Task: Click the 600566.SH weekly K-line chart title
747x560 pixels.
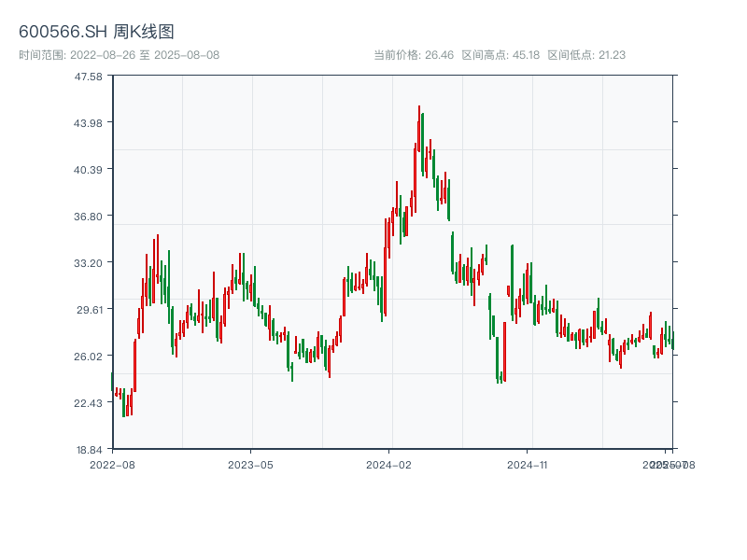Action: tap(96, 32)
